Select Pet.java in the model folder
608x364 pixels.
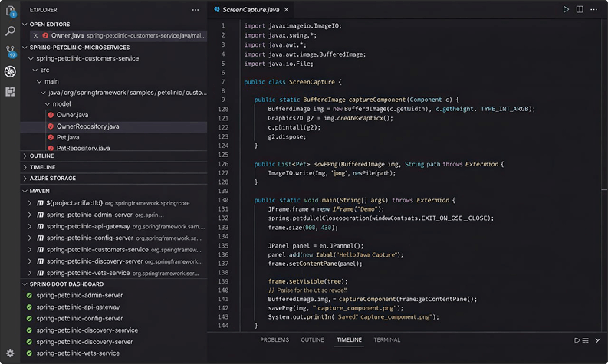(x=67, y=137)
